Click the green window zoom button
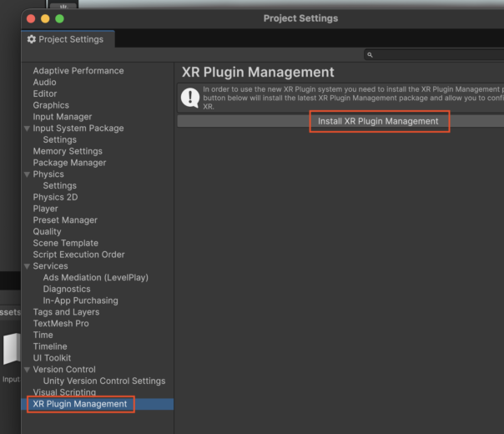Viewport: 504px width, 434px height. coord(59,18)
